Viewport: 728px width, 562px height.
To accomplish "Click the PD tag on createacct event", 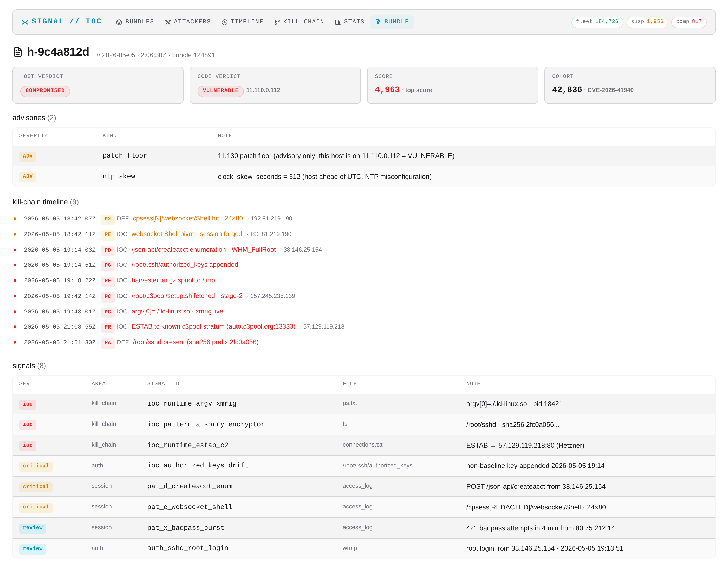I will tap(108, 250).
